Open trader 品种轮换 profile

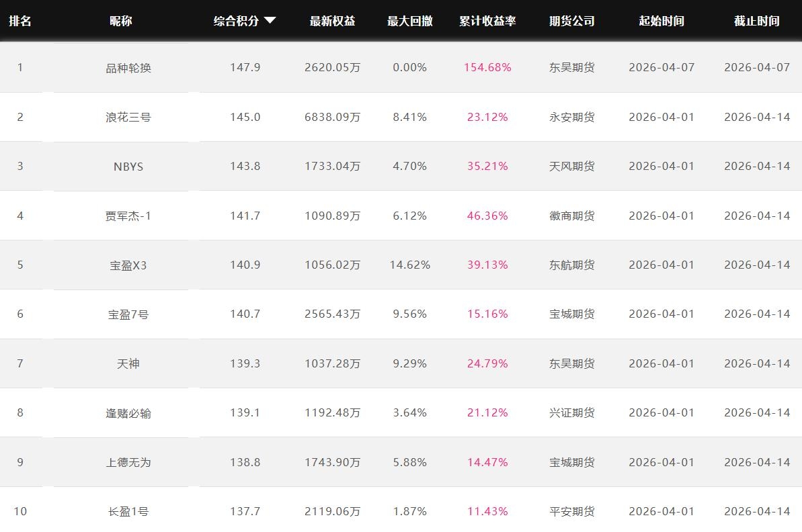click(x=128, y=68)
